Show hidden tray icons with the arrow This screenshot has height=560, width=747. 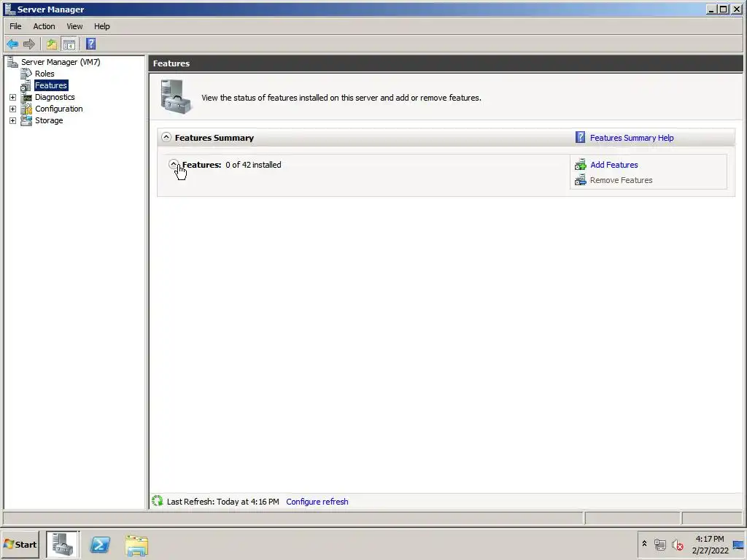coord(644,544)
